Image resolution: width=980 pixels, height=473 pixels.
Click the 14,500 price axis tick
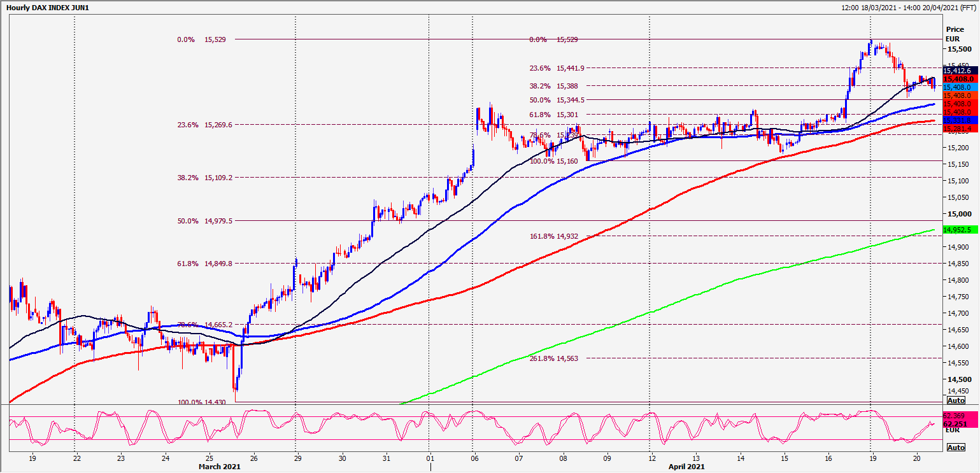pos(960,380)
